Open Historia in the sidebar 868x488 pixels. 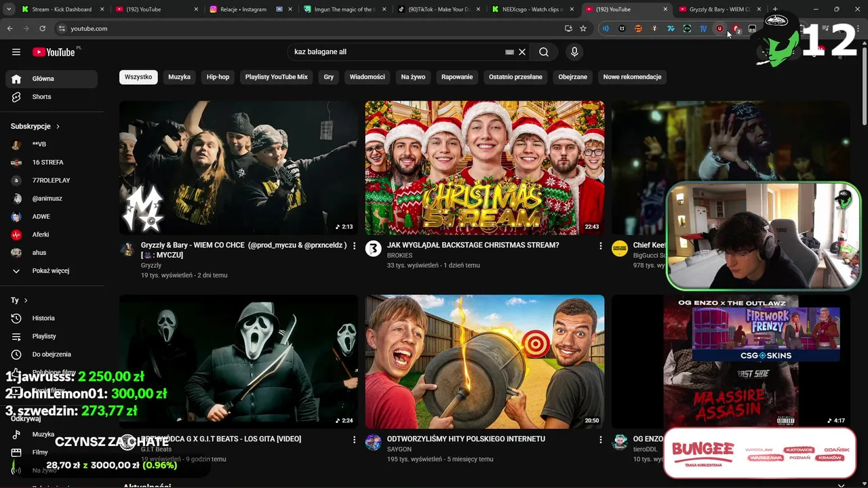click(x=52, y=318)
